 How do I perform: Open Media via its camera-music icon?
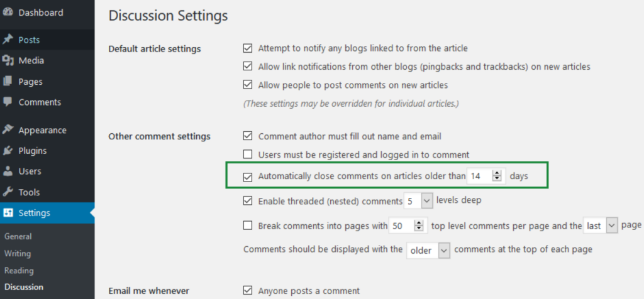(x=8, y=61)
